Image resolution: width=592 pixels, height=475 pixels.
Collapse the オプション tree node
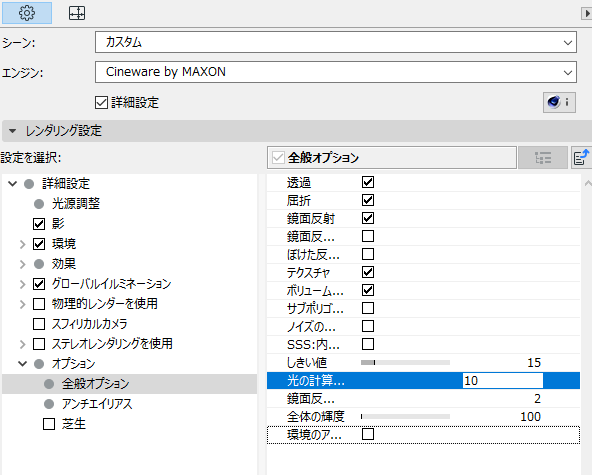[23, 364]
